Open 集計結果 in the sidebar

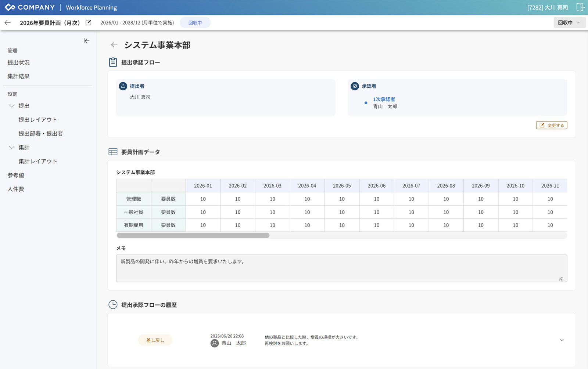click(19, 76)
